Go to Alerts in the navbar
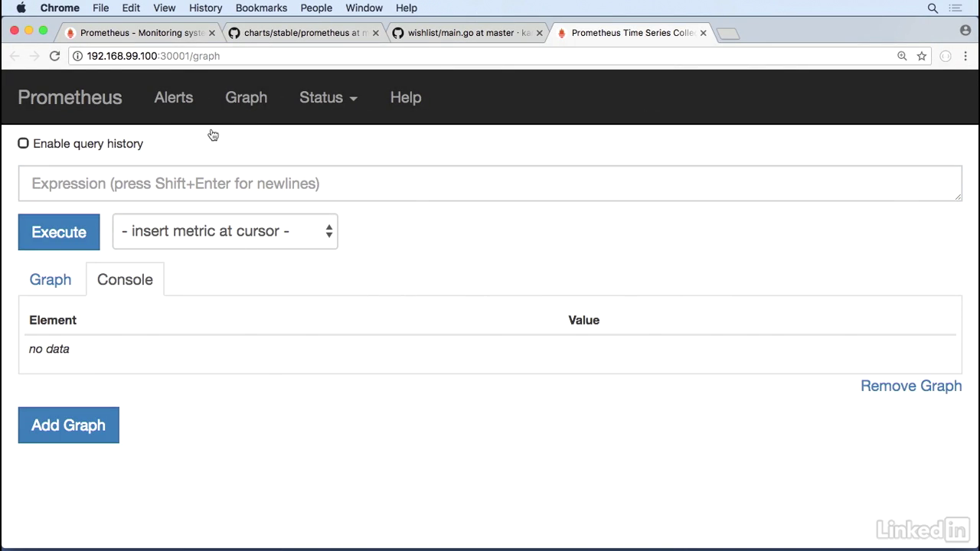The width and height of the screenshot is (980, 551). [174, 97]
